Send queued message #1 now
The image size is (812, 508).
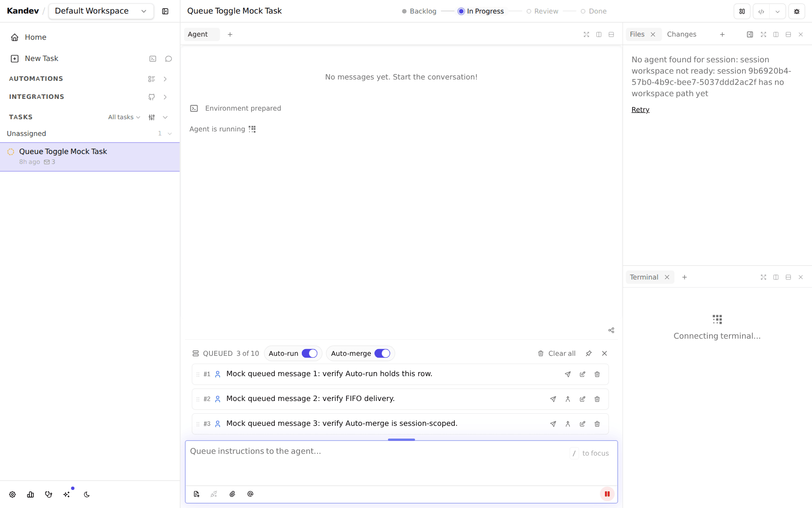click(568, 374)
